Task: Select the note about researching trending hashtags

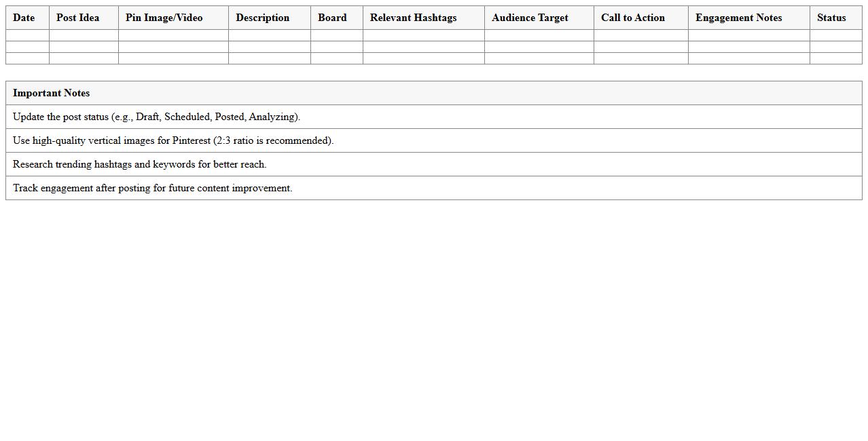Action: click(x=139, y=164)
